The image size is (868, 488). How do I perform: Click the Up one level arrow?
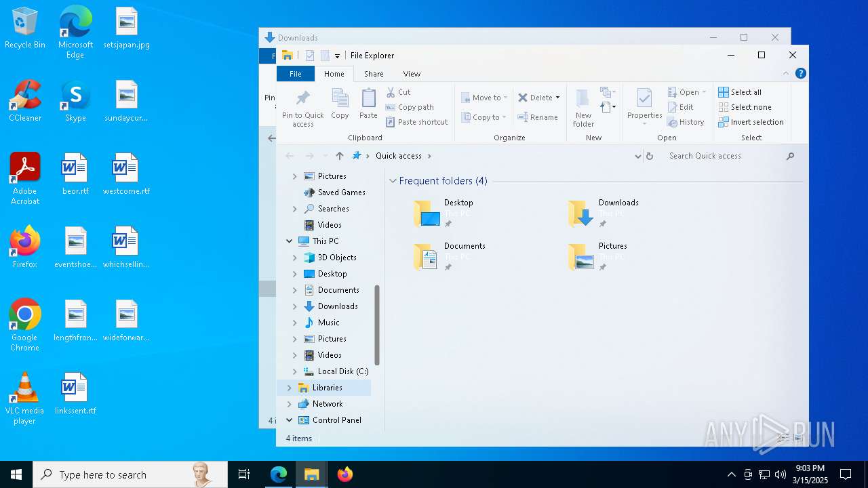pos(339,156)
